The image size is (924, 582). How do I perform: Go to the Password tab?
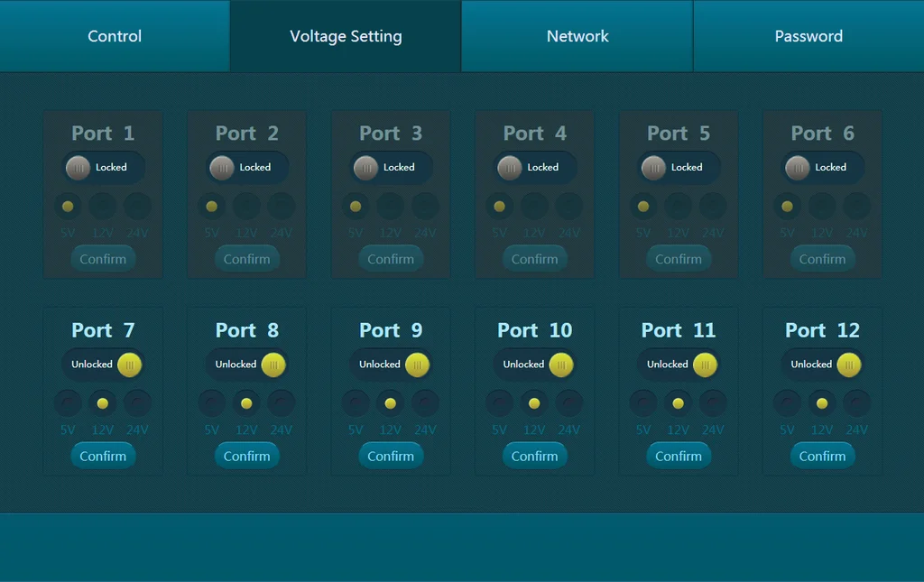(x=808, y=36)
